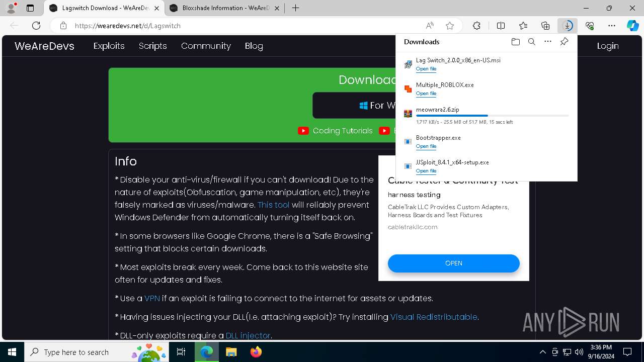644x362 pixels.
Task: Click the For Windows download button
Action: pyautogui.click(x=354, y=105)
